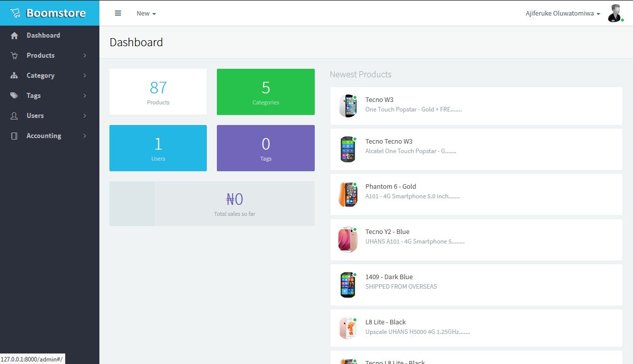Click the Products cart icon in sidebar
Screen dimensions: 633x364
tap(15, 56)
